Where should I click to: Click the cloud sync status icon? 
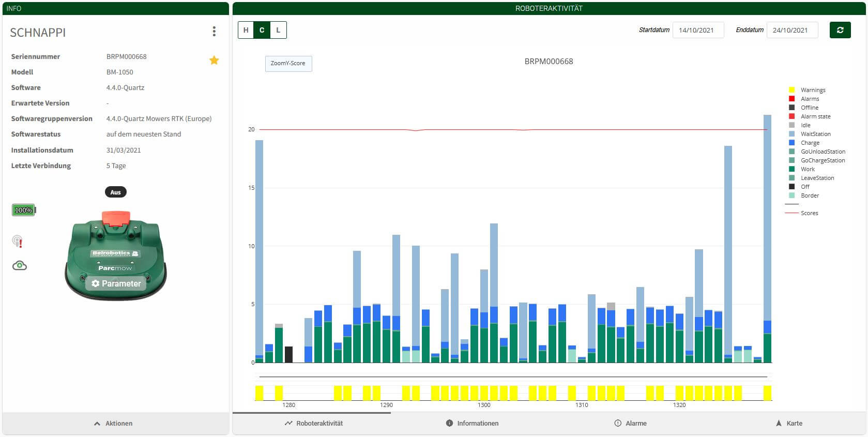coord(20,266)
